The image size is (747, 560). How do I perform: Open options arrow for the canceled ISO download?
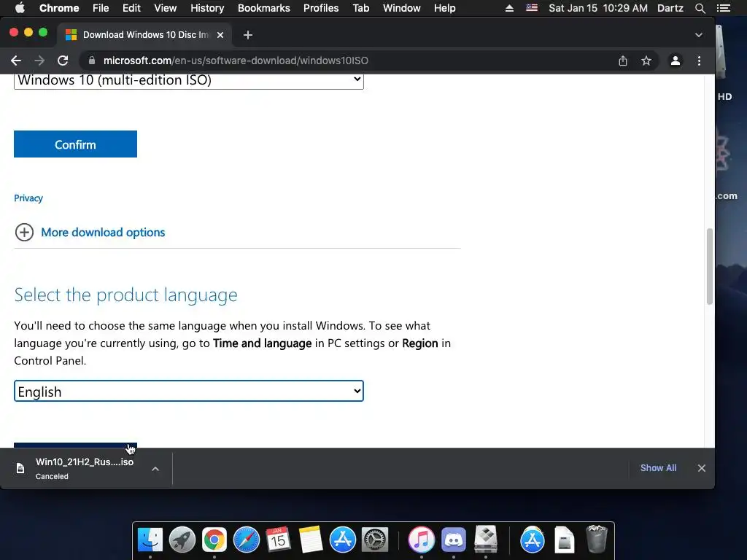point(155,469)
